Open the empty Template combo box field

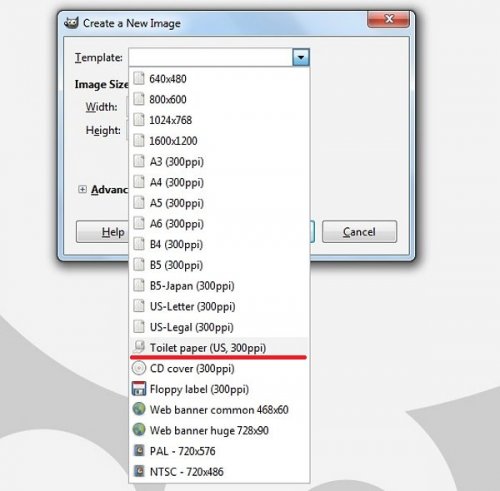tap(211, 57)
